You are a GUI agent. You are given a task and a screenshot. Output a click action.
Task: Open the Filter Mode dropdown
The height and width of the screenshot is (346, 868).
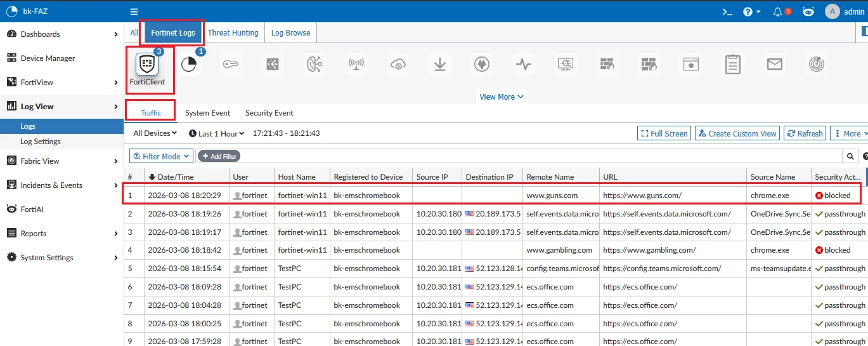pyautogui.click(x=162, y=156)
